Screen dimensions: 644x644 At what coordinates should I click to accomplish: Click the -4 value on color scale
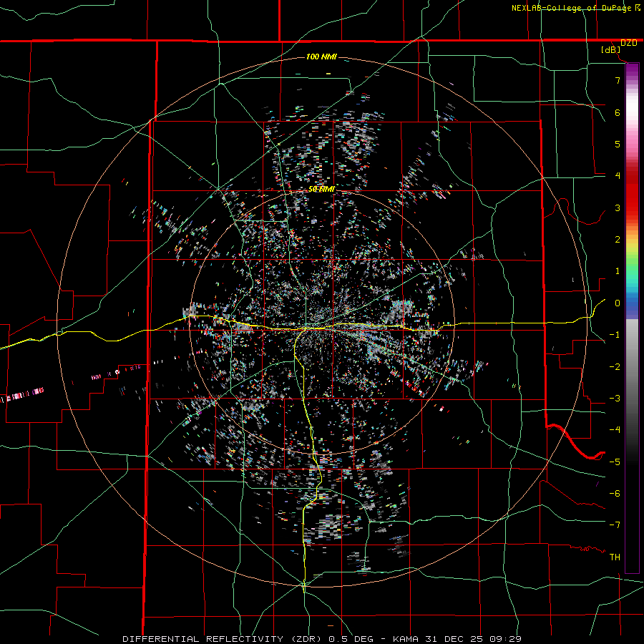click(615, 430)
